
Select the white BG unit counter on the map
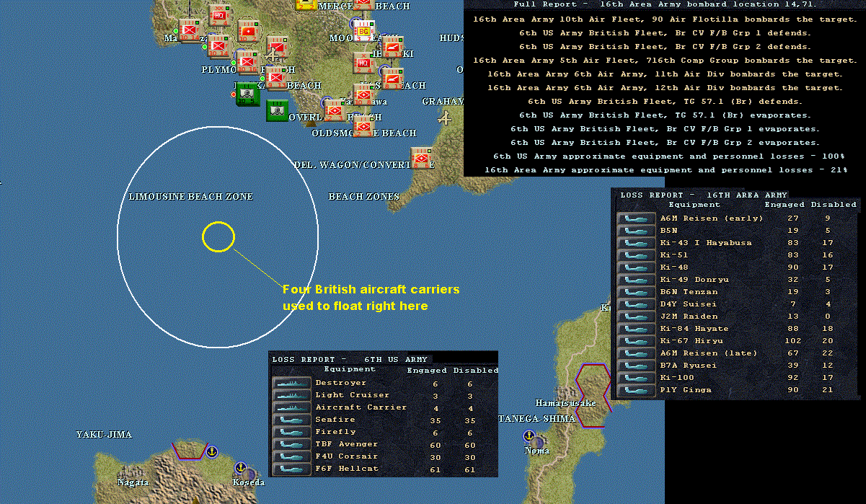[363, 30]
